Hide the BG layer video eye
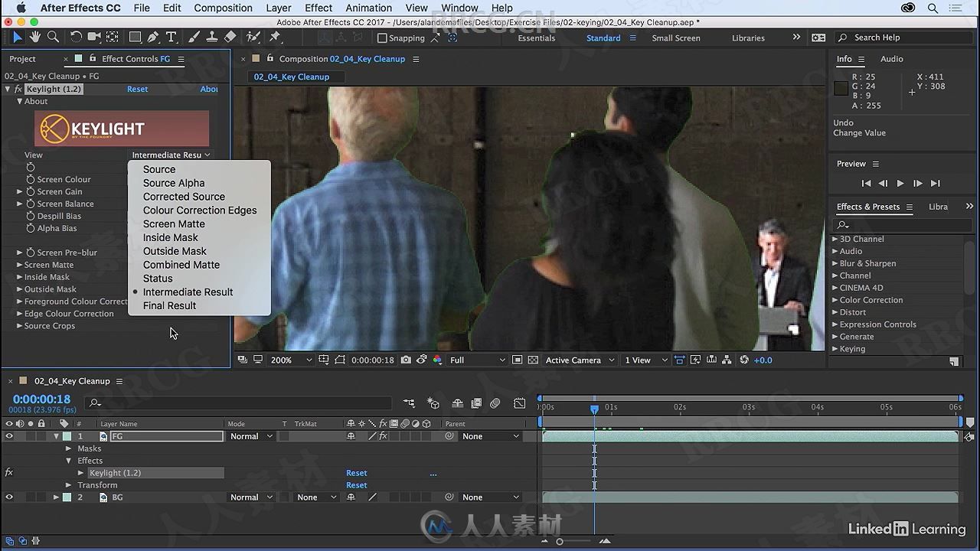Image resolution: width=980 pixels, height=551 pixels. point(9,497)
